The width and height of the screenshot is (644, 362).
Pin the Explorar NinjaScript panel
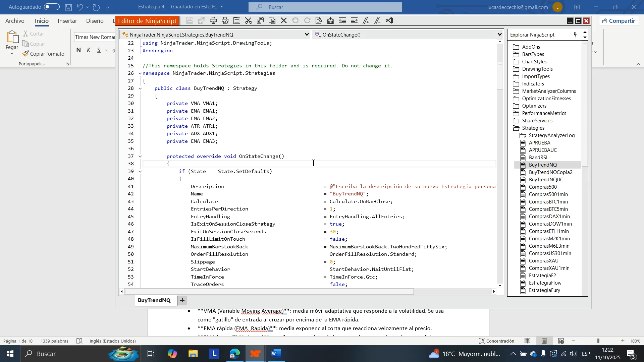click(x=575, y=35)
